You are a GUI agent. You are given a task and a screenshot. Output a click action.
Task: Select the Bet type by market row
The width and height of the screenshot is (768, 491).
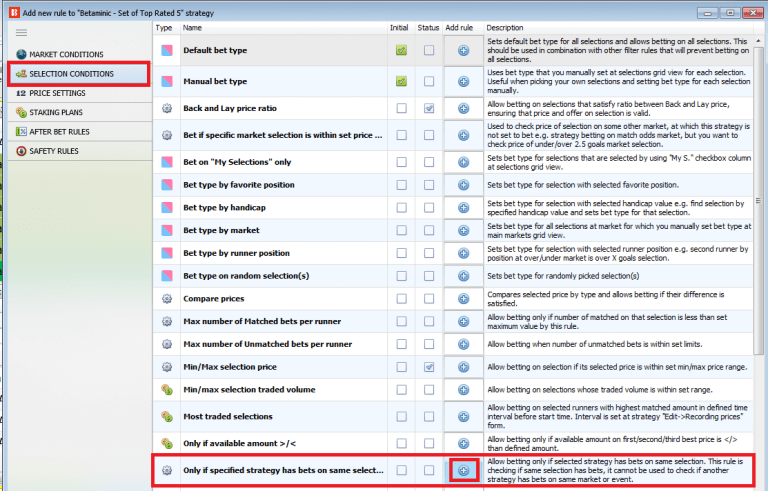coord(280,229)
